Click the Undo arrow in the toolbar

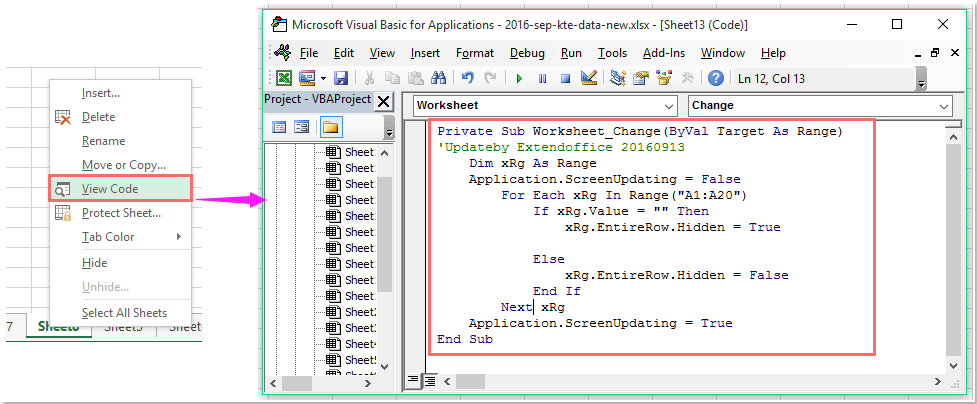click(x=467, y=78)
